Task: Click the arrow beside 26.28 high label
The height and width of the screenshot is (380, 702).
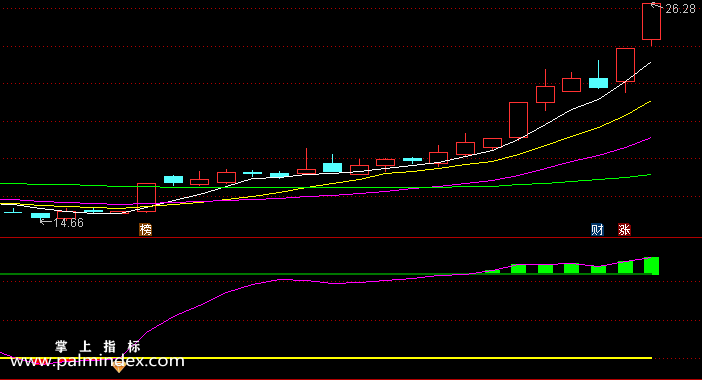Action: point(657,6)
